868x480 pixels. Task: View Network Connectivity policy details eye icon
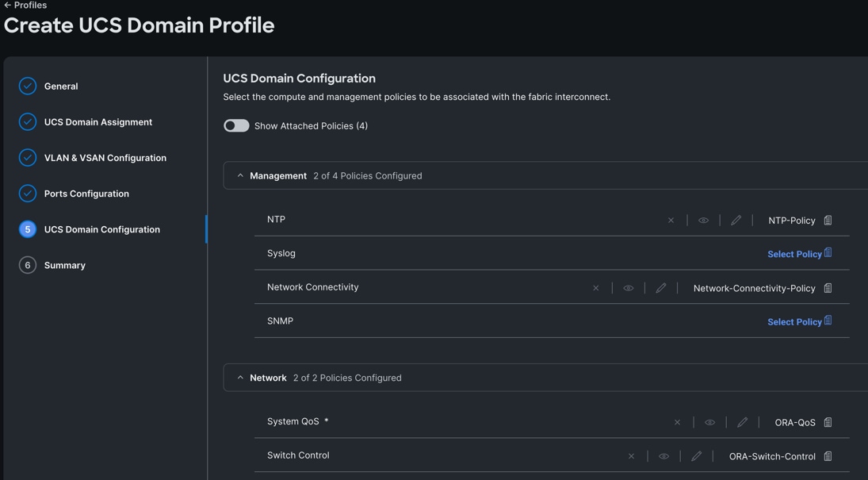pyautogui.click(x=629, y=288)
